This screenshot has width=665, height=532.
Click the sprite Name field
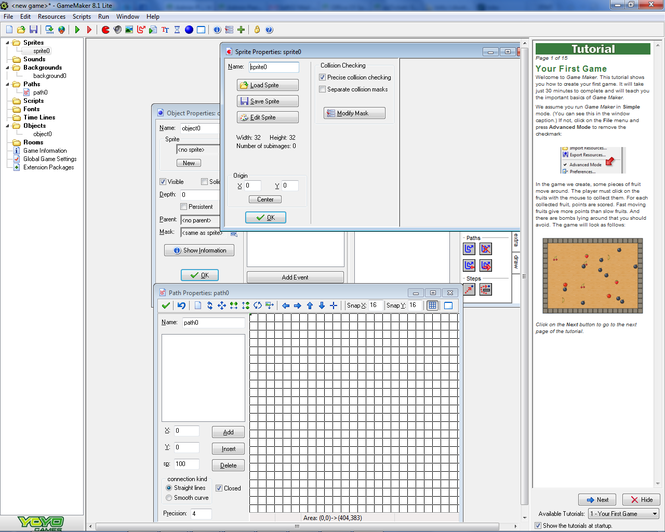pos(274,67)
